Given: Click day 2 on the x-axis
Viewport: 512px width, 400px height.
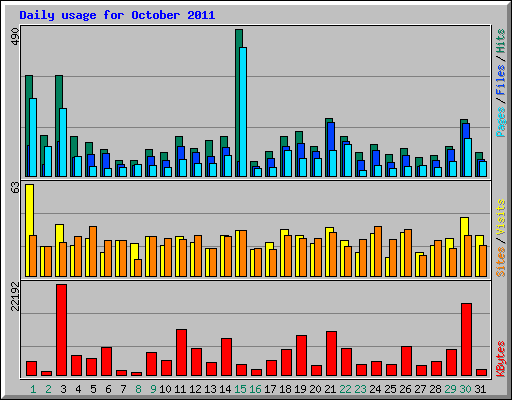Looking at the screenshot, I should click(x=48, y=389).
